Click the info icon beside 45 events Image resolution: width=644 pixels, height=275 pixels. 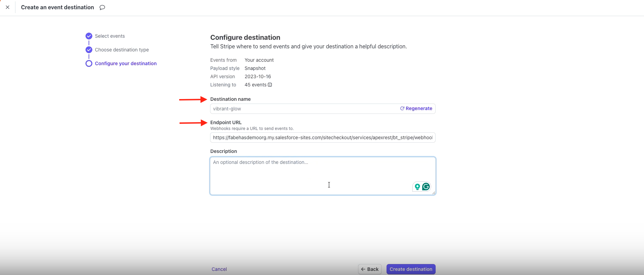(x=270, y=85)
